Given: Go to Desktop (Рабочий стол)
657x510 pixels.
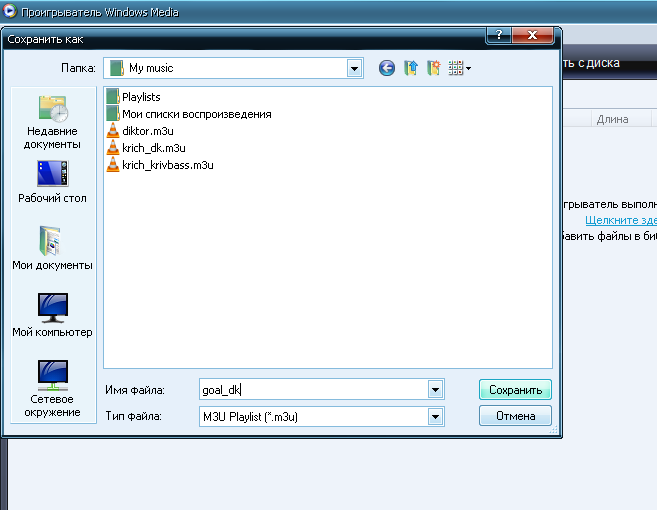Looking at the screenshot, I should coord(52,182).
